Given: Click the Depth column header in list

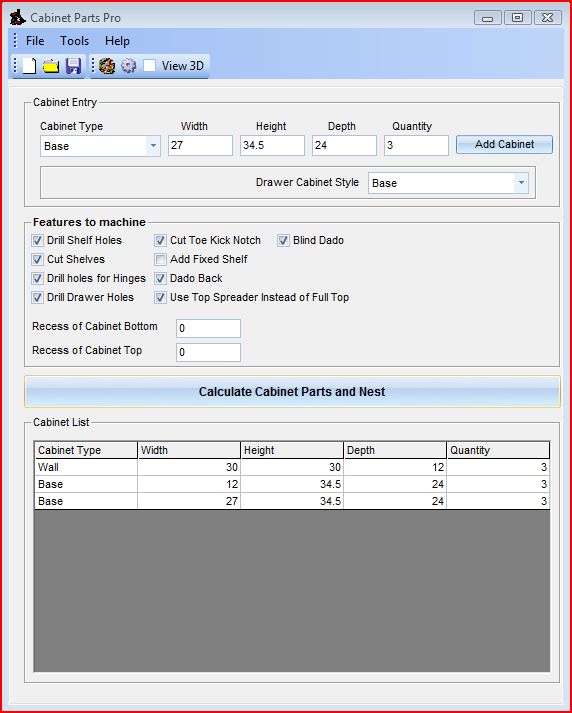Looking at the screenshot, I should 395,450.
